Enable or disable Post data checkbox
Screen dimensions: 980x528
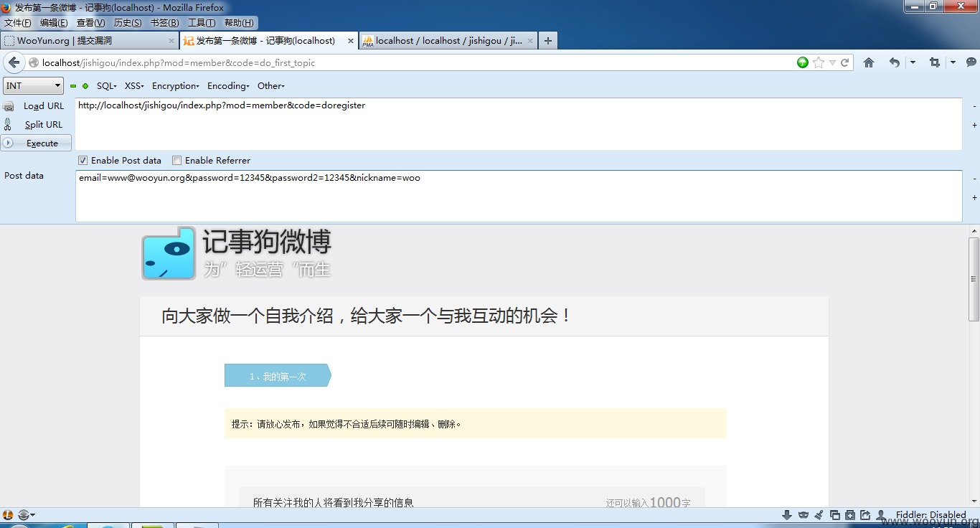pyautogui.click(x=83, y=160)
